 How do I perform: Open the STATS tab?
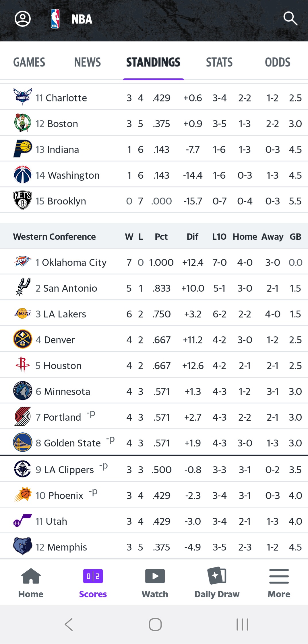click(219, 62)
